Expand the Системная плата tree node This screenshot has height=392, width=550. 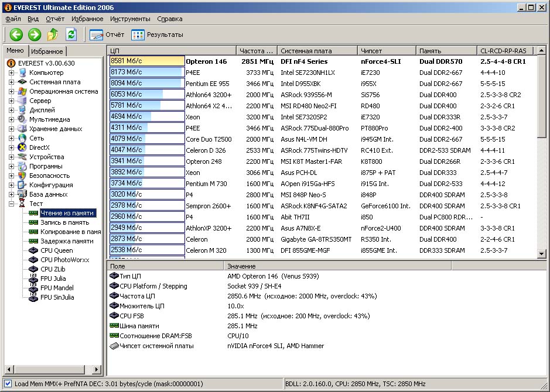click(x=11, y=82)
